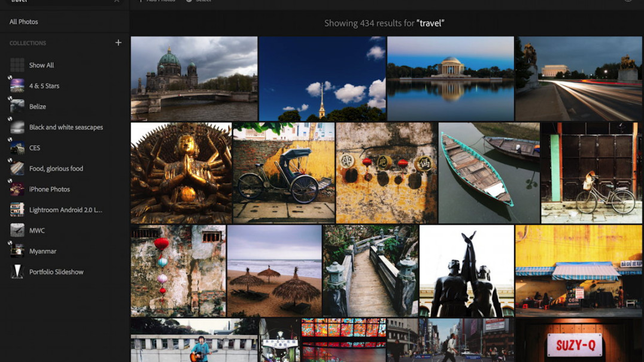Open the man crossing city street photo
The image size is (644, 362).
(x=451, y=340)
